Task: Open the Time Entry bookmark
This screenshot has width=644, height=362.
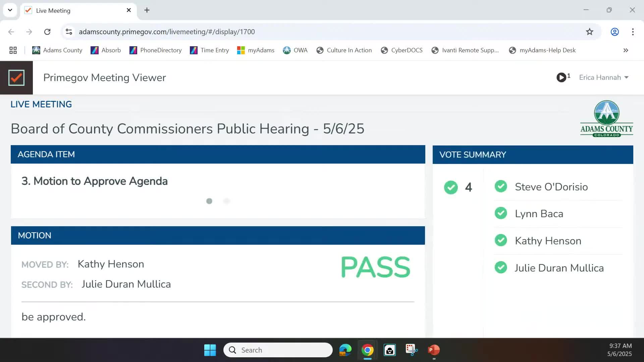Action: tap(209, 50)
